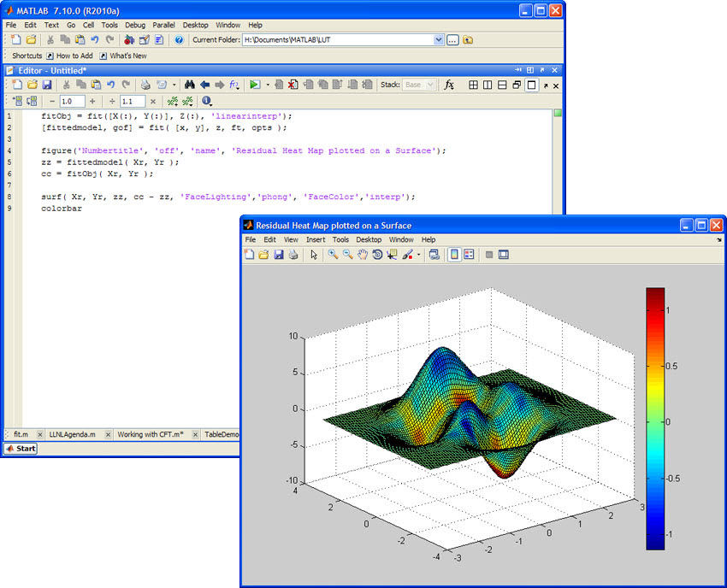Select the Zoom Out tool
This screenshot has width=727, height=588.
(x=348, y=255)
